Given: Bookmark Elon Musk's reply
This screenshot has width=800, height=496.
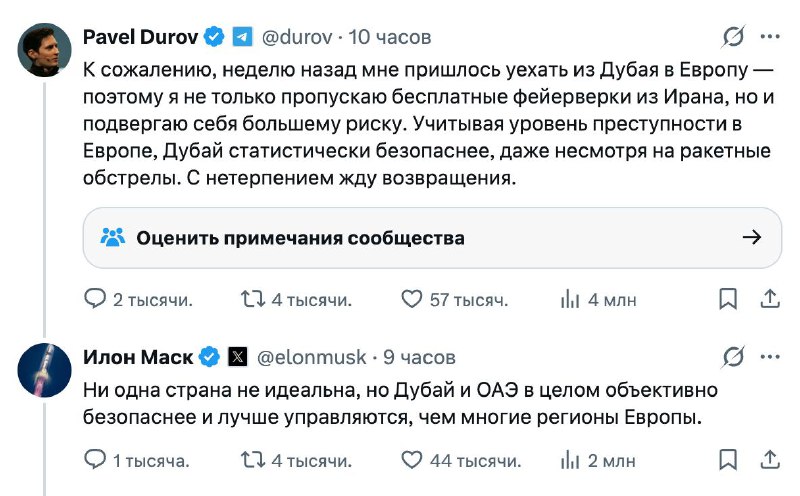Looking at the screenshot, I should [730, 460].
